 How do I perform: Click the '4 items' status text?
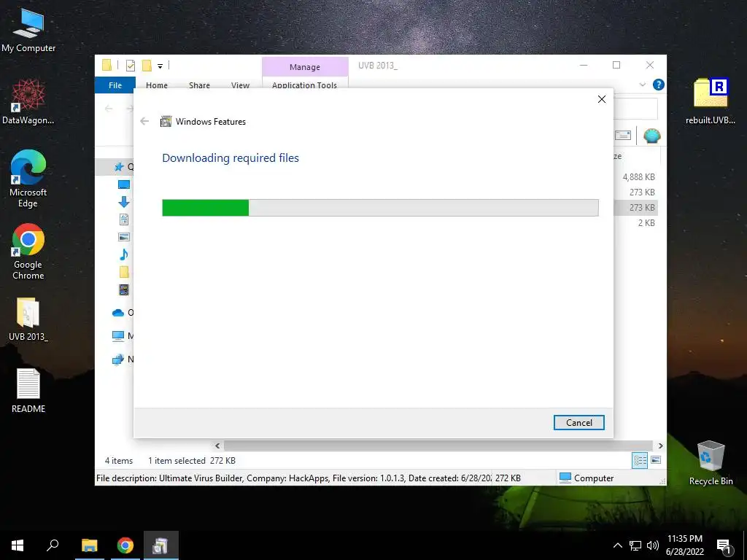coord(119,461)
